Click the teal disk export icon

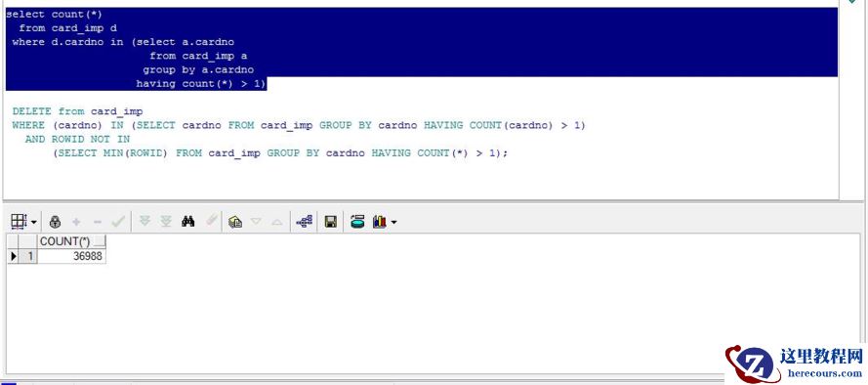click(x=357, y=222)
